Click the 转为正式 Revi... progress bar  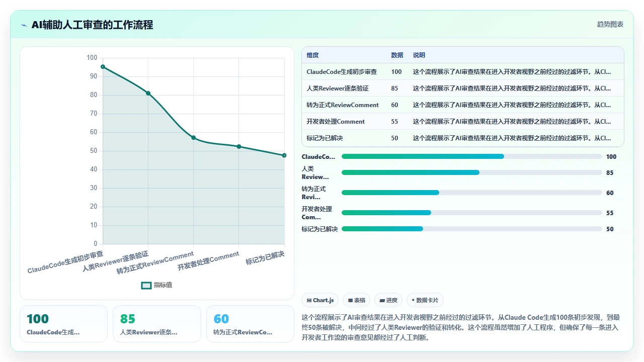click(472, 193)
